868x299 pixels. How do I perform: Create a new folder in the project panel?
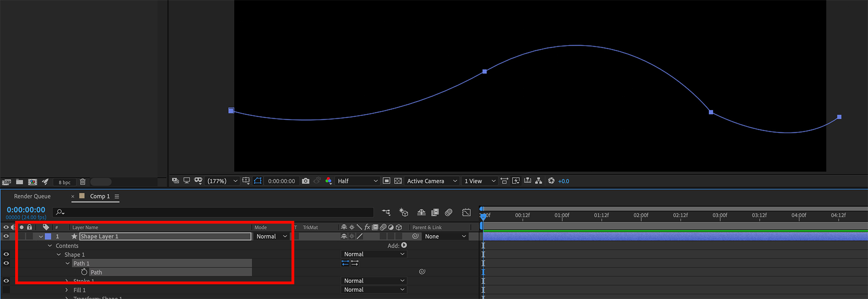coord(20,182)
